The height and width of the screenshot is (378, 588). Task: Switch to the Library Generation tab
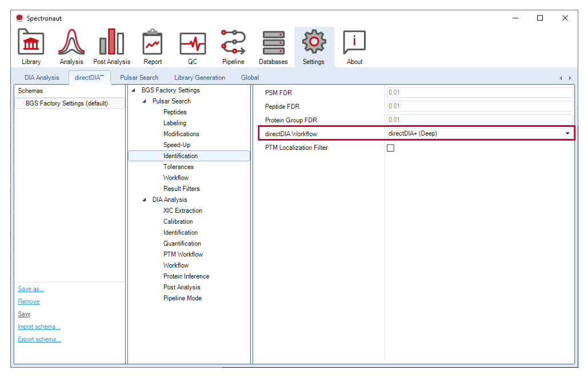[199, 78]
